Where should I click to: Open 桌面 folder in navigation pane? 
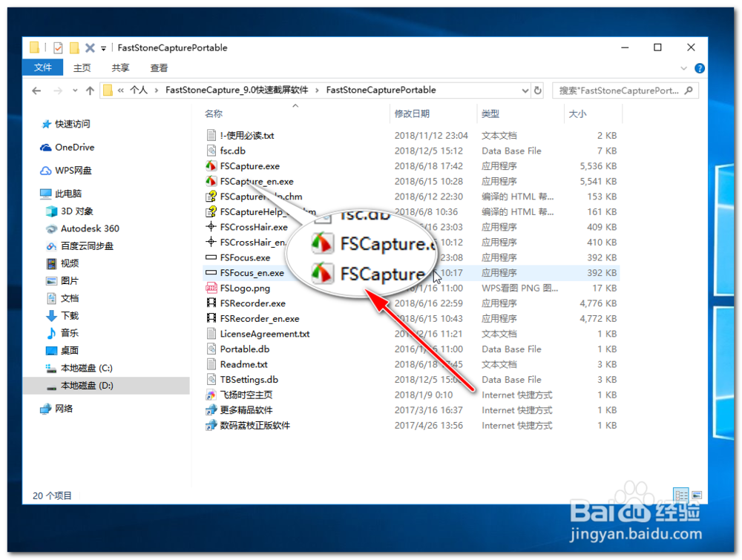click(x=62, y=351)
